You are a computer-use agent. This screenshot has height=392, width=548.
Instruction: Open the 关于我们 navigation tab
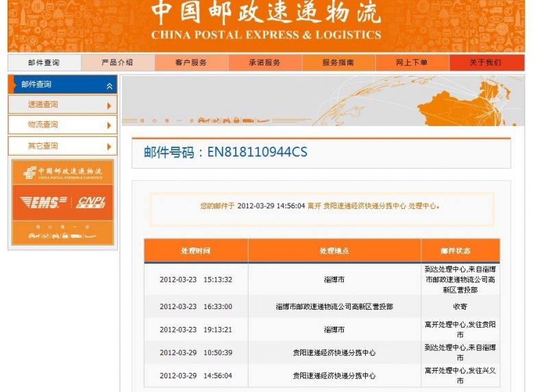click(x=486, y=62)
